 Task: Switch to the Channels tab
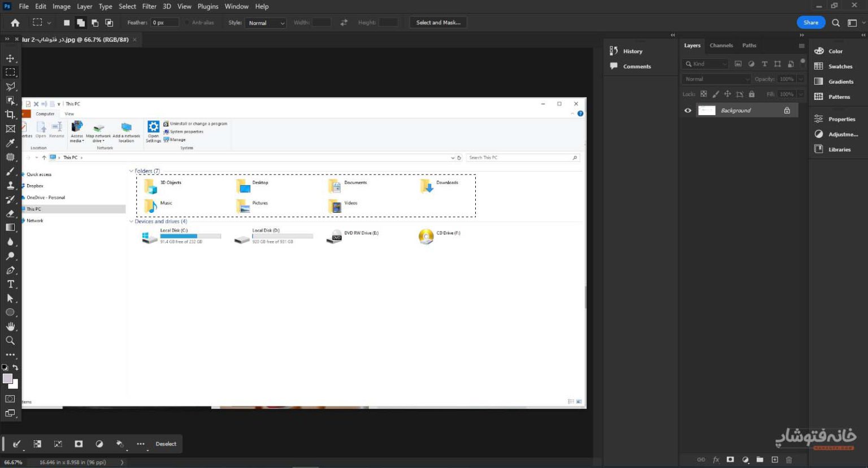point(721,45)
